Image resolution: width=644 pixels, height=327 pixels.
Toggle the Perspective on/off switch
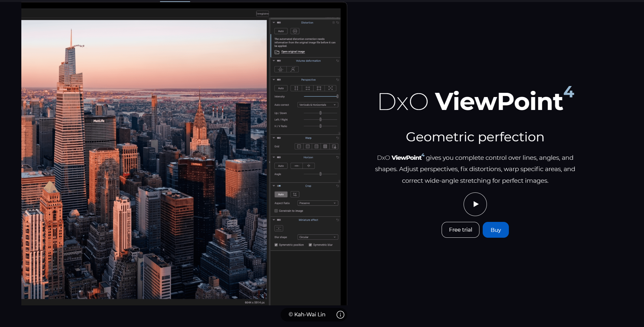pos(279,80)
